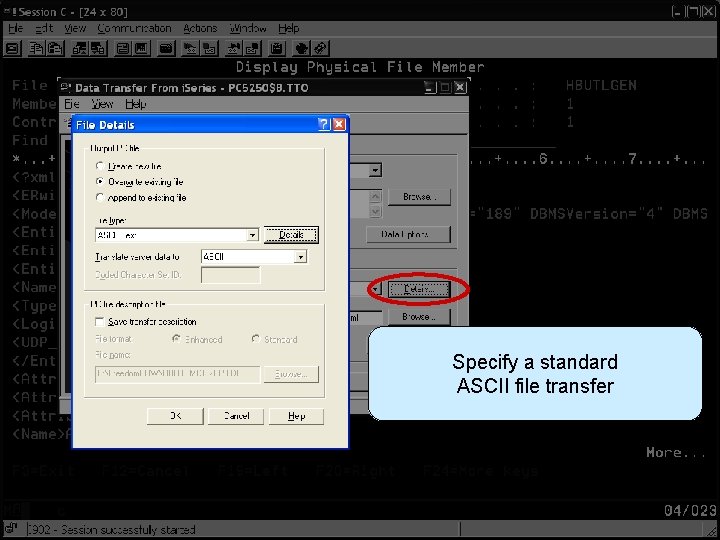Click 'Display Physical File Member' heading
The height and width of the screenshot is (540, 720).
(x=360, y=67)
